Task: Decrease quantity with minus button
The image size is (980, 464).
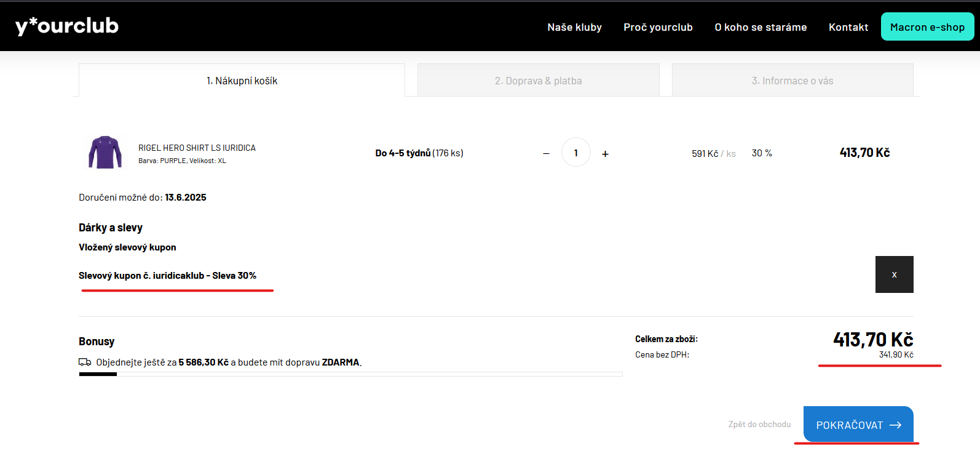Action: click(546, 153)
